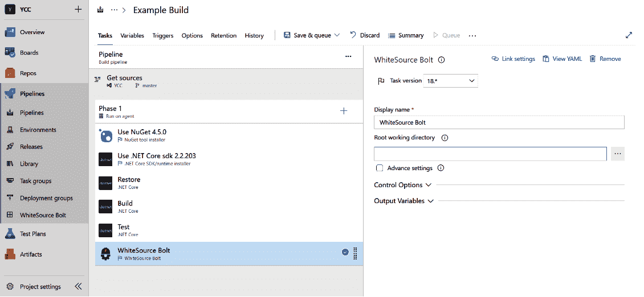644x297 pixels.
Task: Open the Repos sidebar icon
Action: tap(10, 73)
